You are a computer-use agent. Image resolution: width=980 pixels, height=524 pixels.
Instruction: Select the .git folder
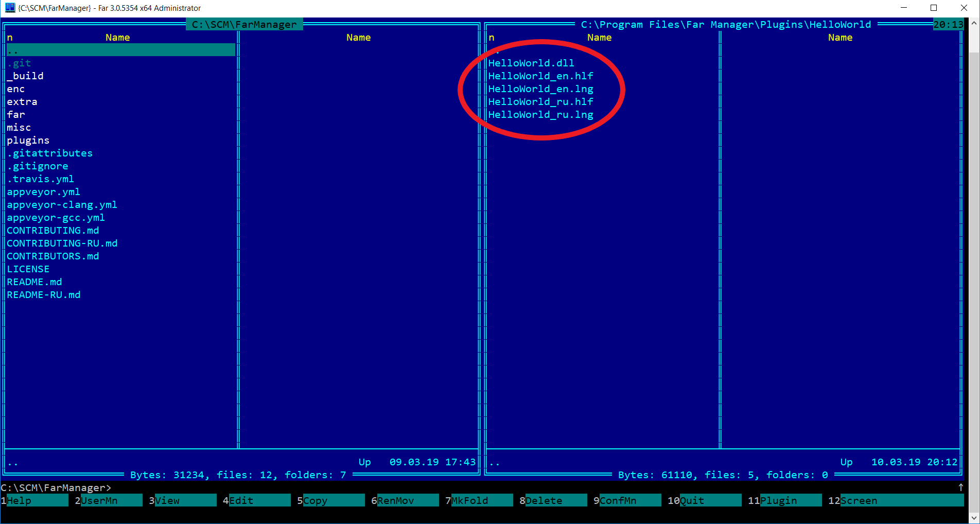pos(19,63)
